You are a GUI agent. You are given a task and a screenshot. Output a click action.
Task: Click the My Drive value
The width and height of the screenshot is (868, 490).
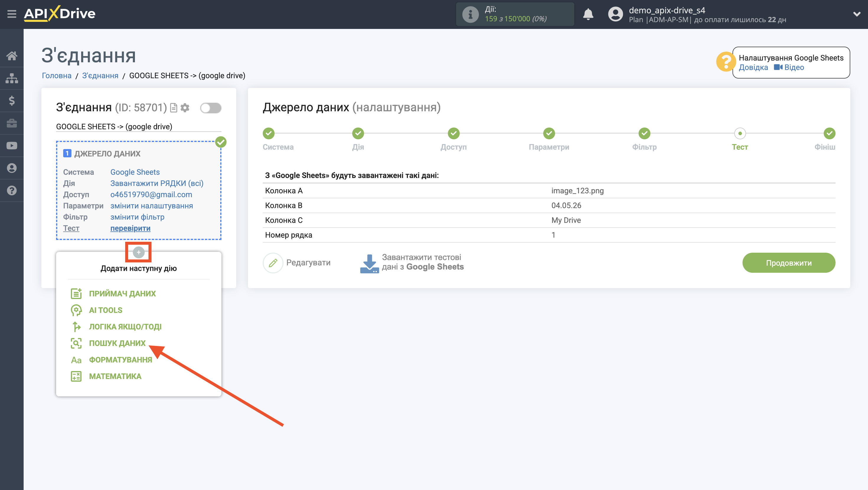[x=566, y=220]
